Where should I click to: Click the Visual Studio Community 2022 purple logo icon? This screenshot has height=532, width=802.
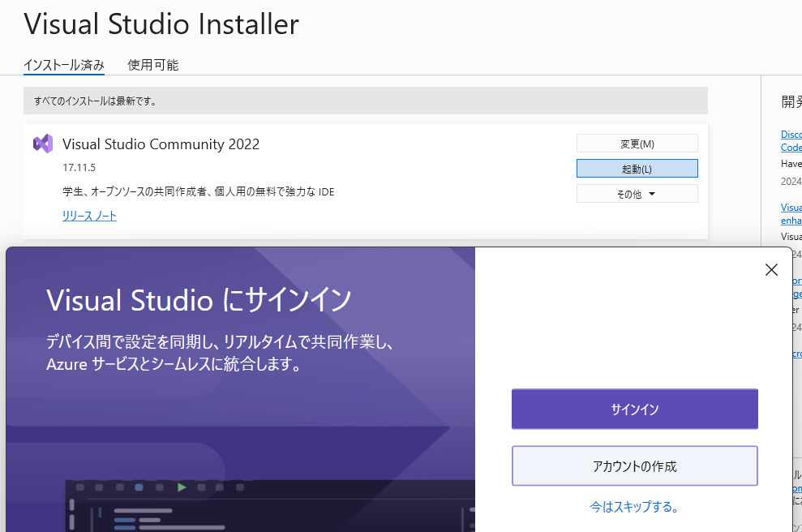click(42, 144)
